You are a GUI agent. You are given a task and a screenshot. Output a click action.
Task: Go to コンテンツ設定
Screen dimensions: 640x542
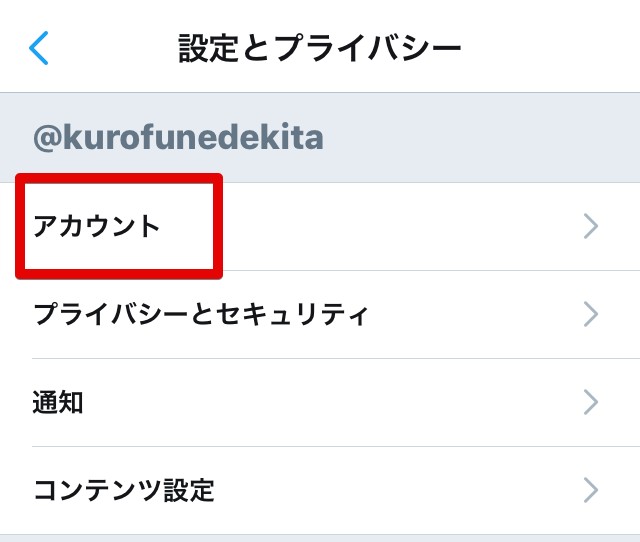pos(124,490)
